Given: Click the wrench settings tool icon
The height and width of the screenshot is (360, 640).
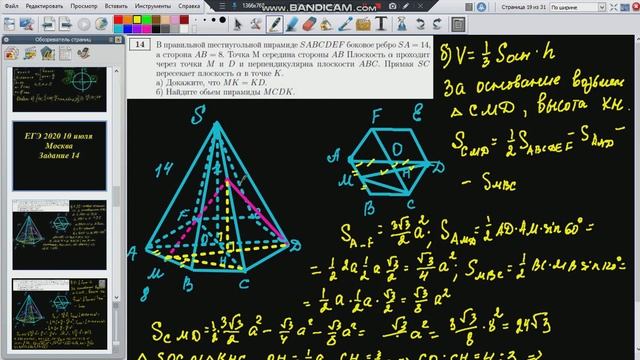Looking at the screenshot, I should [256, 24].
